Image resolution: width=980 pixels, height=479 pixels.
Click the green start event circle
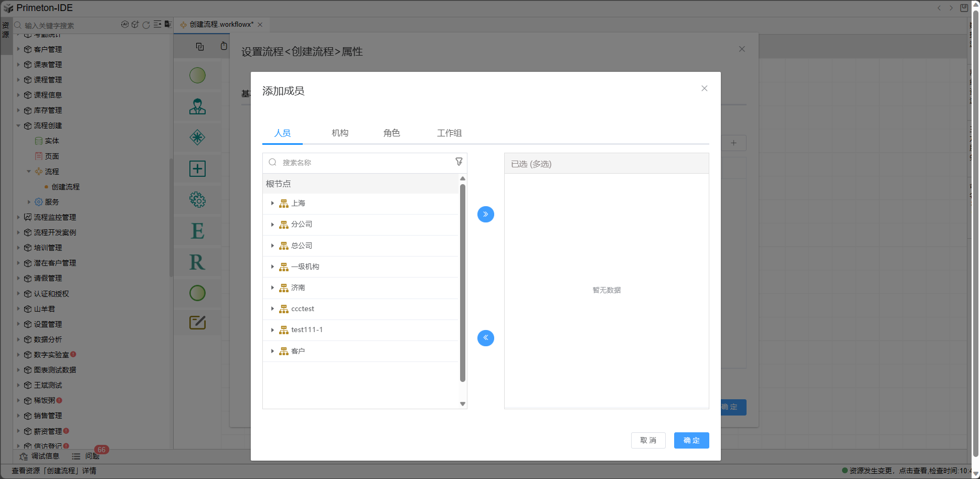click(197, 76)
